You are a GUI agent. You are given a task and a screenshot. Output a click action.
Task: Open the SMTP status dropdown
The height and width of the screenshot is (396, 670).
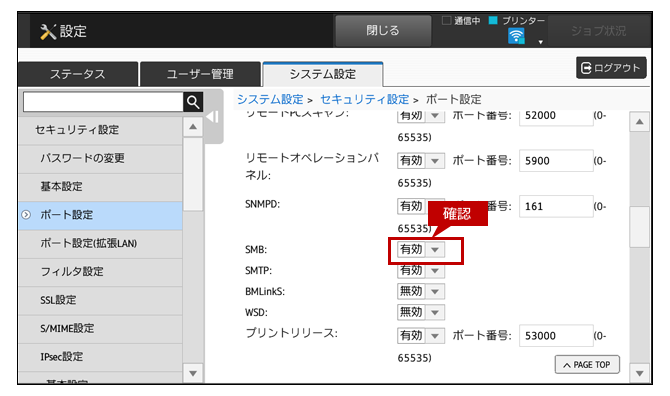pyautogui.click(x=421, y=270)
